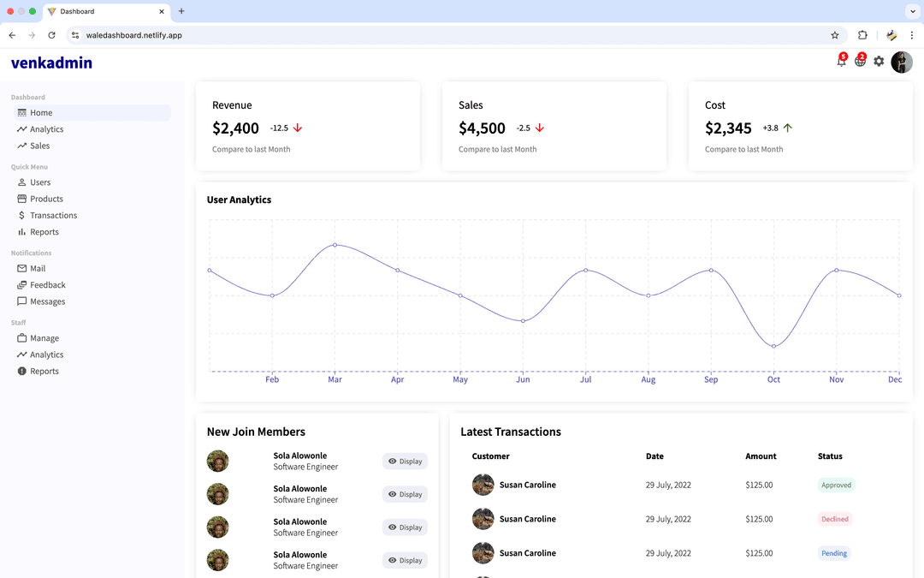
Task: Select Home in the Dashboard menu
Action: 41,113
